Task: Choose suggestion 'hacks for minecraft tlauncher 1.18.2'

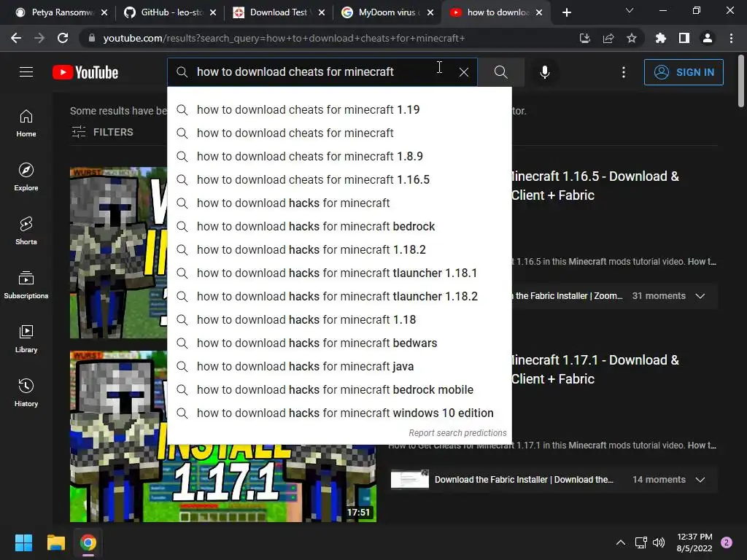Action: click(x=340, y=296)
